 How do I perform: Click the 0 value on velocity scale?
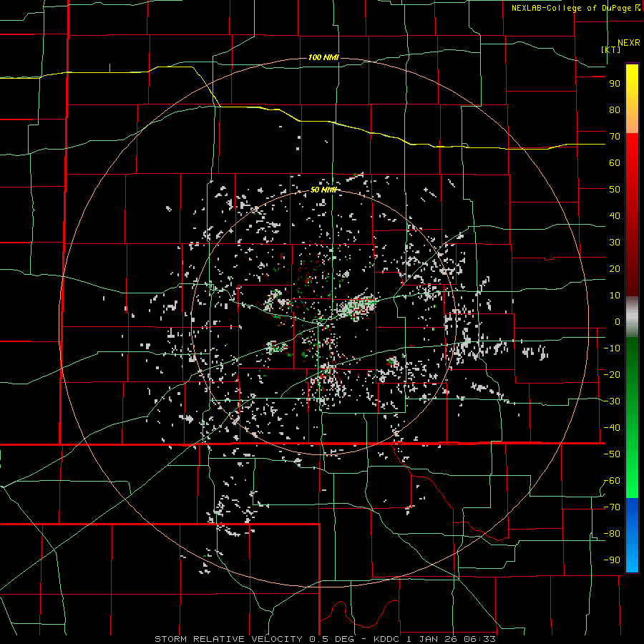coord(618,322)
